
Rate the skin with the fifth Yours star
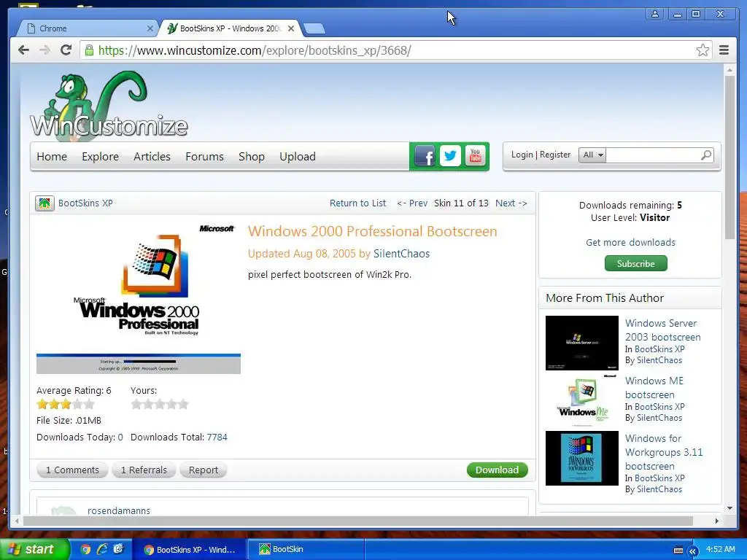coord(183,405)
